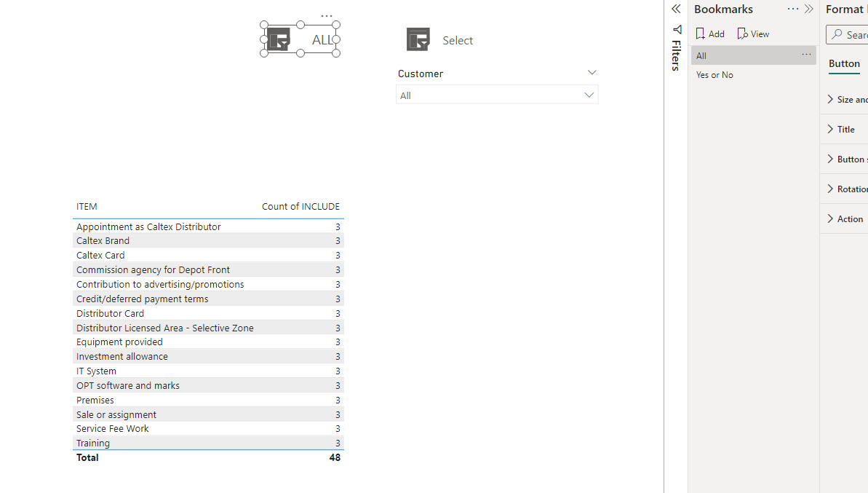Select Service Fee Work row

click(208, 428)
